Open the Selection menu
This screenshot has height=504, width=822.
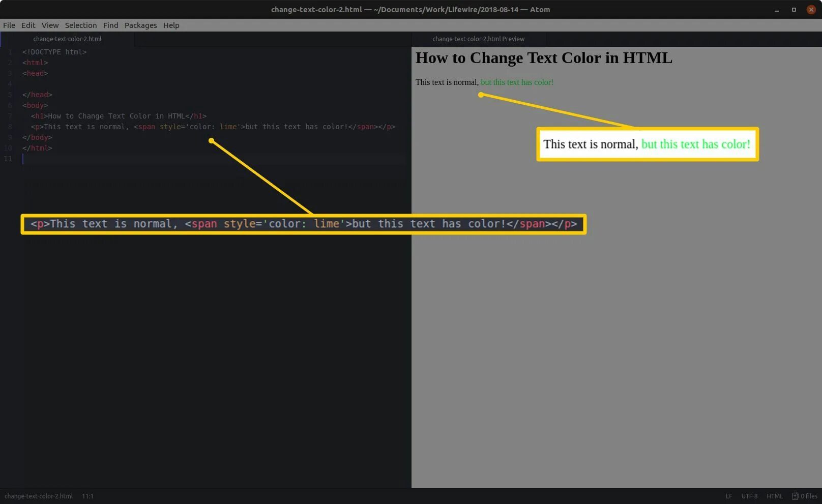[x=80, y=25]
